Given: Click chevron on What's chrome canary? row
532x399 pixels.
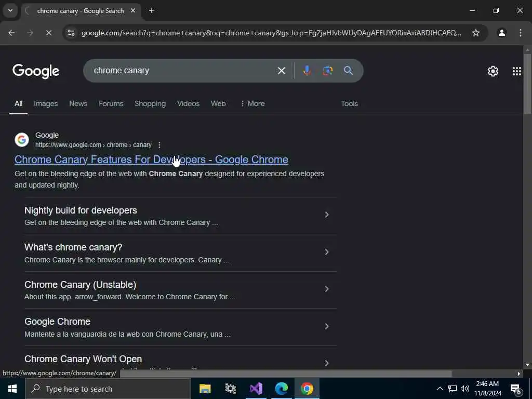Looking at the screenshot, I should pyautogui.click(x=326, y=252).
